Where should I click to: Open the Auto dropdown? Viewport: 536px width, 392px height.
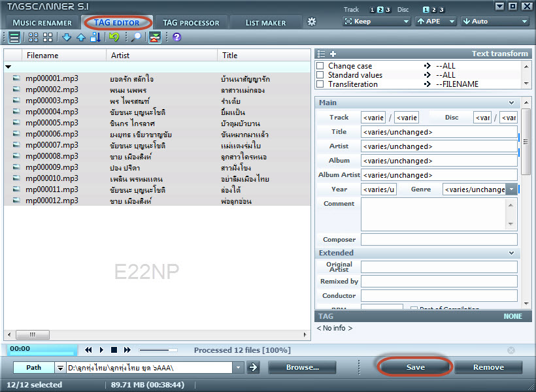click(495, 22)
